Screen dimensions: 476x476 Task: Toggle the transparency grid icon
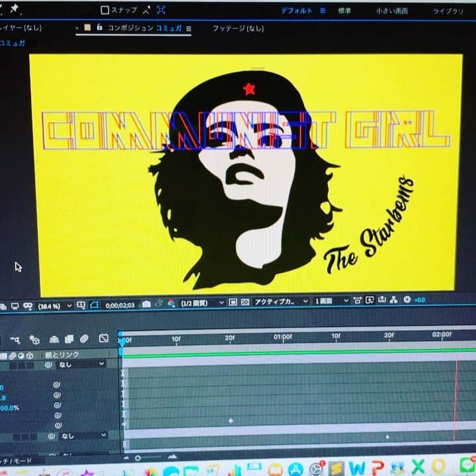coord(245,302)
